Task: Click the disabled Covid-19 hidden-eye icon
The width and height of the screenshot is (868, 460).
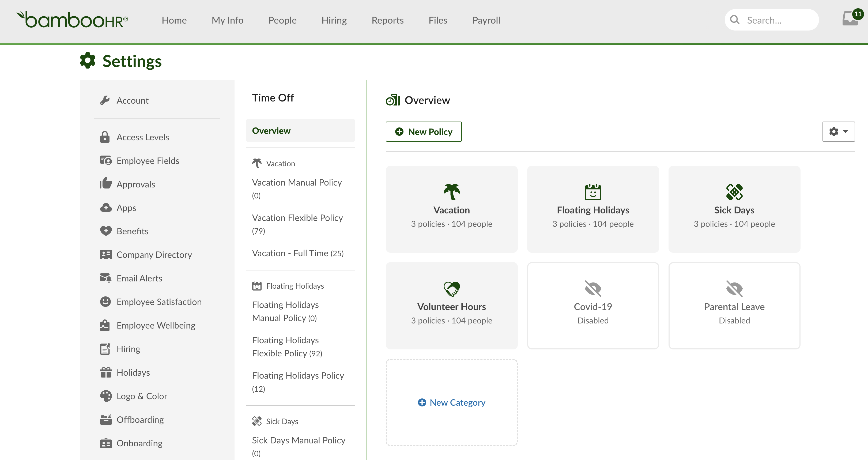Action: 593,288
